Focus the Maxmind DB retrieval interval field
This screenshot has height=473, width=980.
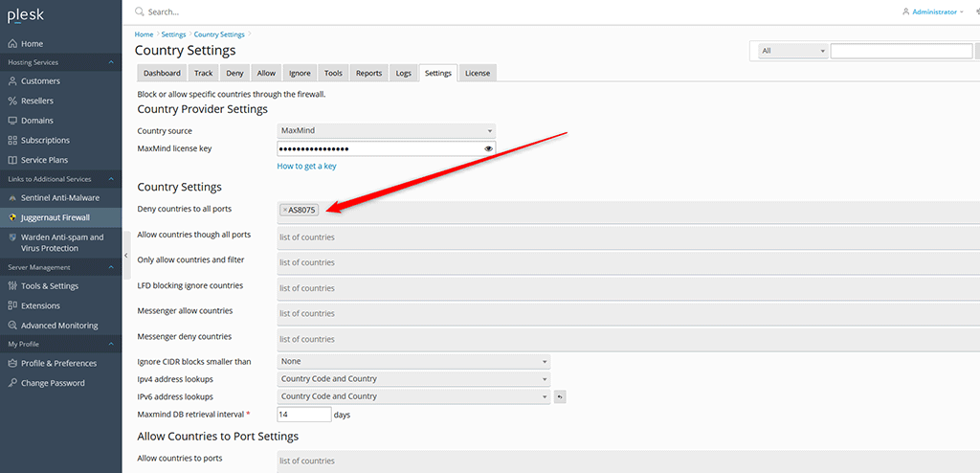[303, 415]
